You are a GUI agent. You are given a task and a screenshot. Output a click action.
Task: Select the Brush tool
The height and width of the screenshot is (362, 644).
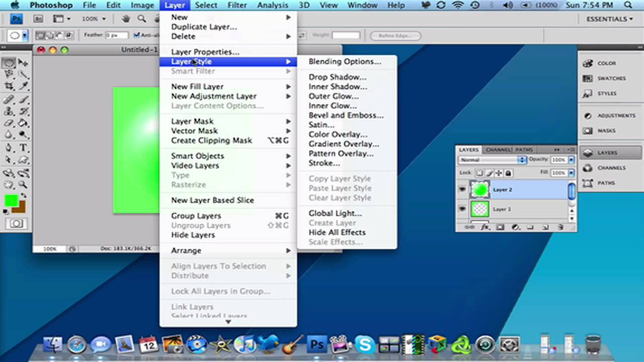click(23, 99)
